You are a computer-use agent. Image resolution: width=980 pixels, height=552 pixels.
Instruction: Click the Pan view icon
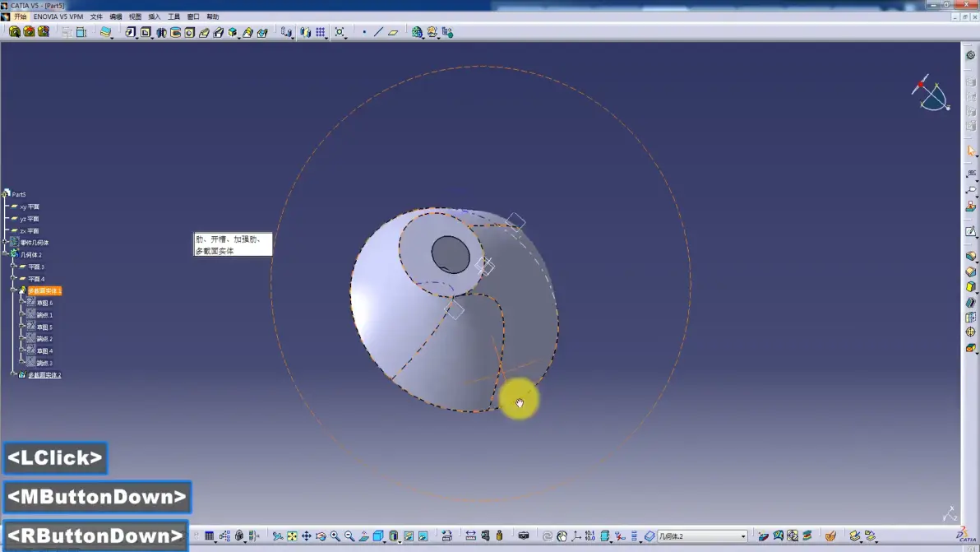tap(306, 536)
